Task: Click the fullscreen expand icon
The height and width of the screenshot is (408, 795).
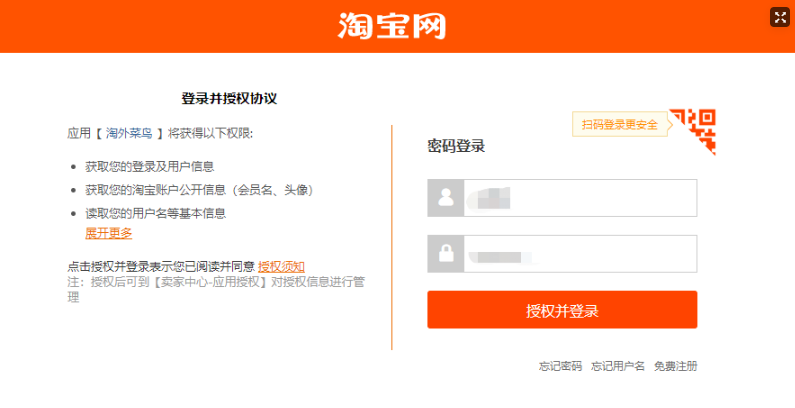Action: click(x=780, y=17)
